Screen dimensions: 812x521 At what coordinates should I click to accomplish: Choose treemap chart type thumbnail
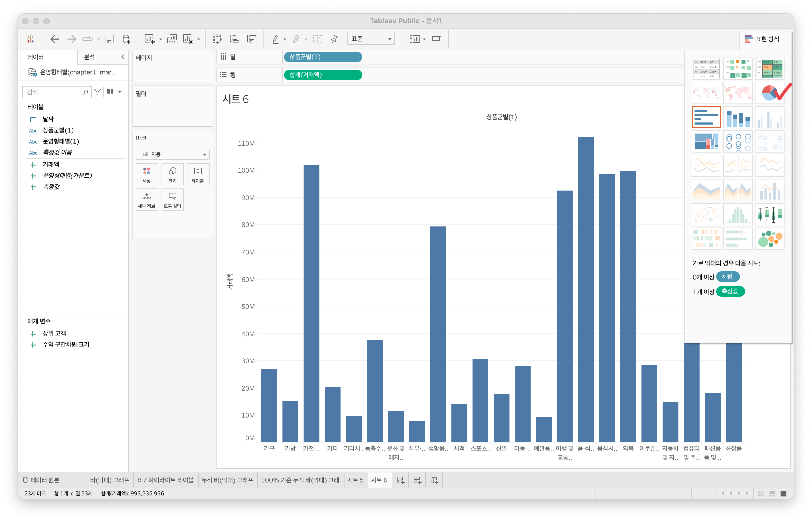click(706, 141)
